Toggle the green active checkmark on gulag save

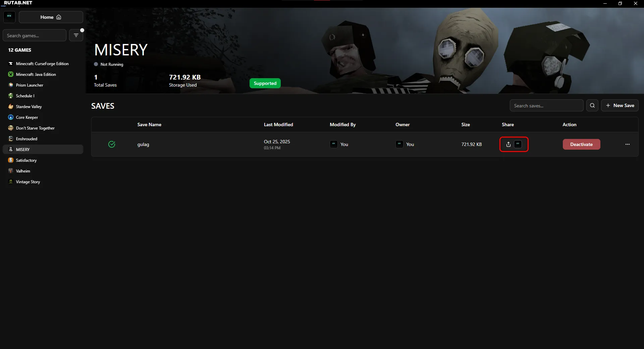[x=112, y=144]
